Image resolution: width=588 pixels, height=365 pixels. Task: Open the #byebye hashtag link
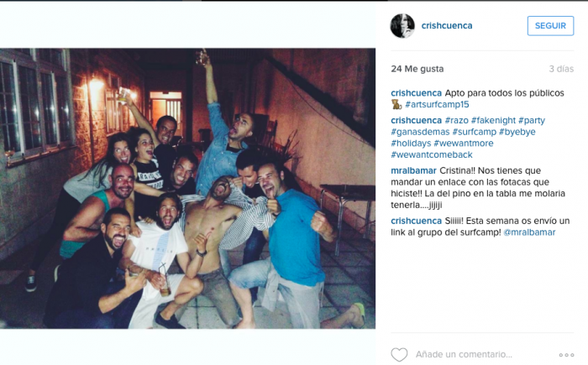pos(517,132)
